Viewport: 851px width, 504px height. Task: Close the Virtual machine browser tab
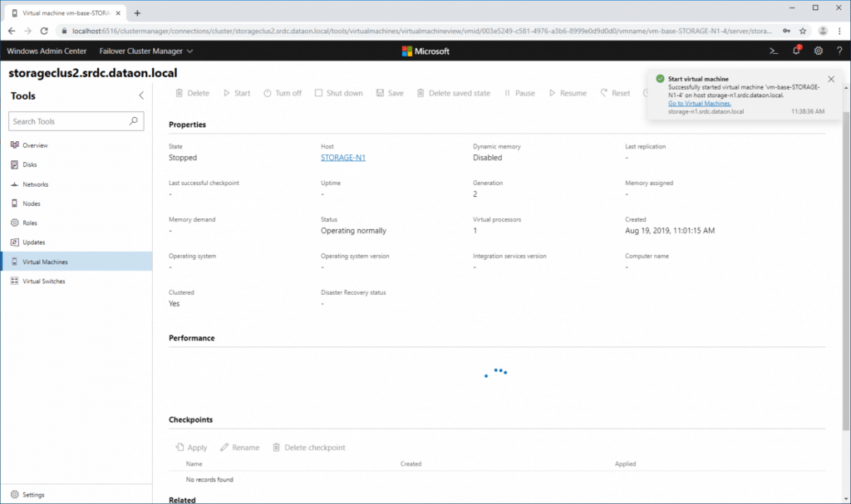pos(118,13)
